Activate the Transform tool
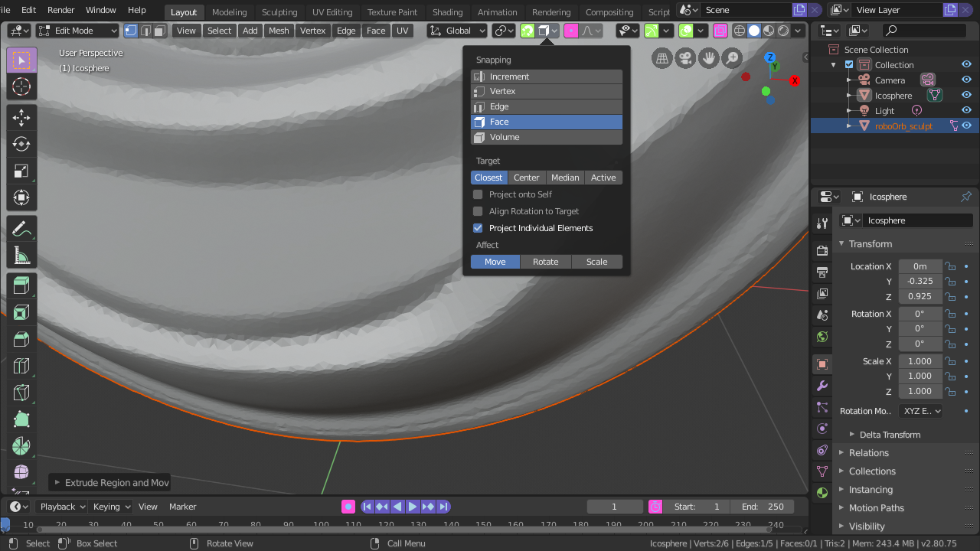This screenshot has height=551, width=980. tap(21, 197)
